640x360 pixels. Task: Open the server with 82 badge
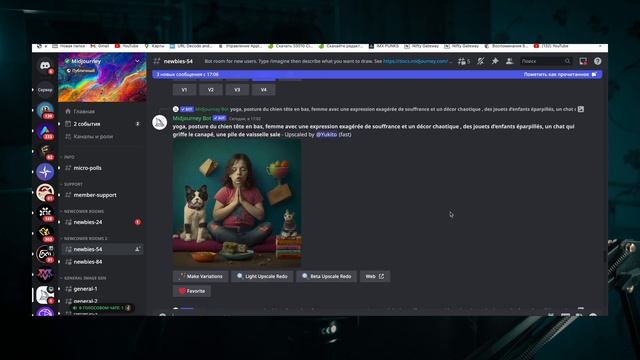[x=45, y=151]
